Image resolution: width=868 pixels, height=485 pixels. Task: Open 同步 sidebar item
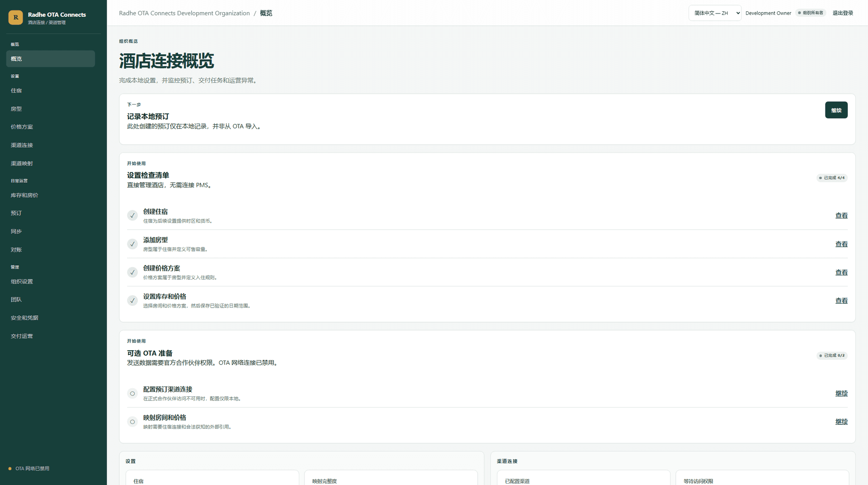[51, 232]
